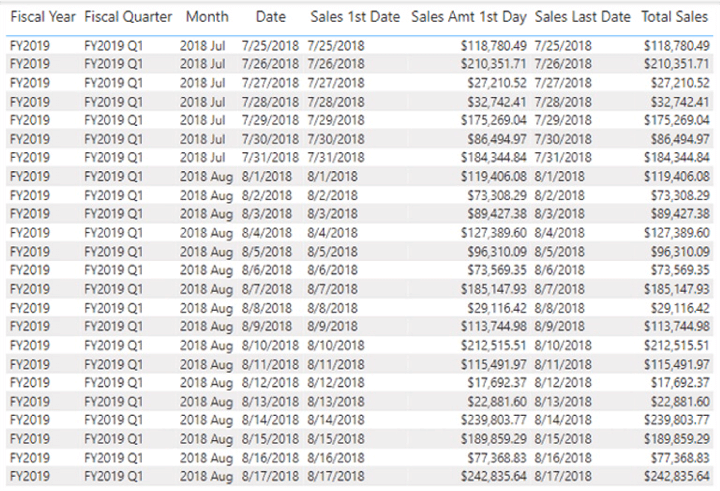Viewport: 720px width, 491px height.
Task: Click 8/5/2018 in the Sales Last Date column
Action: point(561,252)
